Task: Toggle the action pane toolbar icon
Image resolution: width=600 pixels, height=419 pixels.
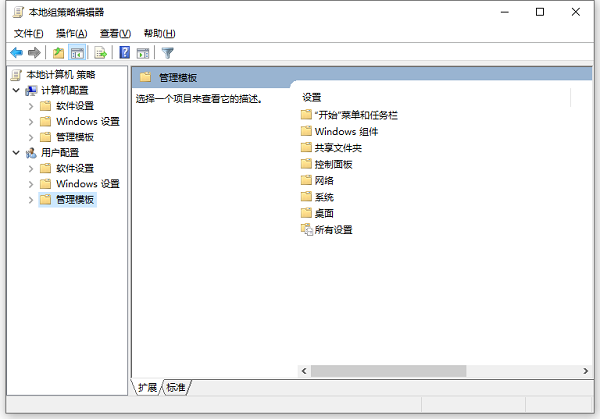Action: point(143,52)
